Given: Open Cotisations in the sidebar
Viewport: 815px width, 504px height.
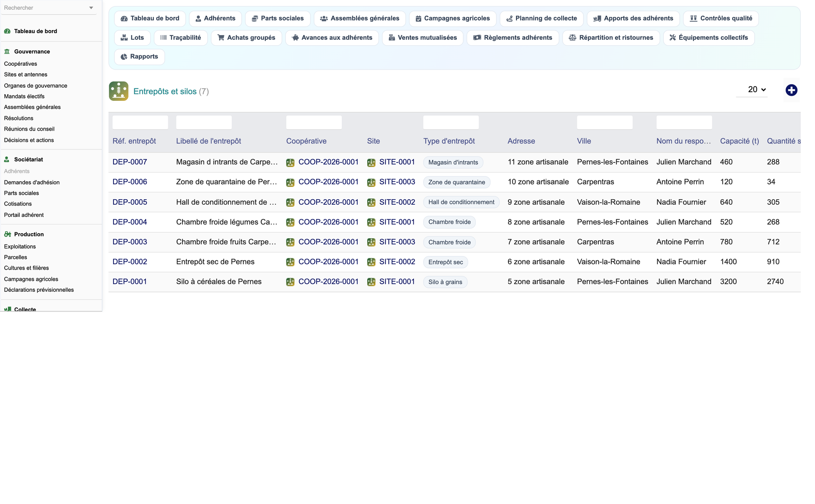Looking at the screenshot, I should click(18, 204).
